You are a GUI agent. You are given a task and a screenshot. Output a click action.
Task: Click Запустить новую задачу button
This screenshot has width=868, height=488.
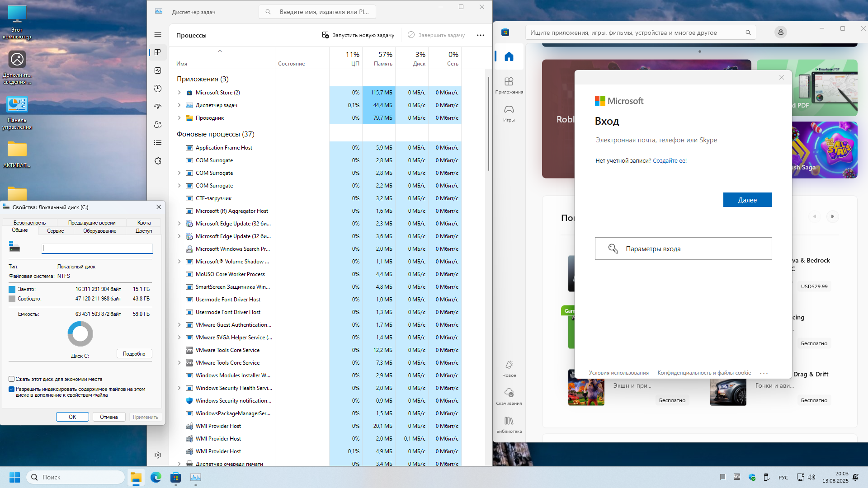tap(358, 35)
